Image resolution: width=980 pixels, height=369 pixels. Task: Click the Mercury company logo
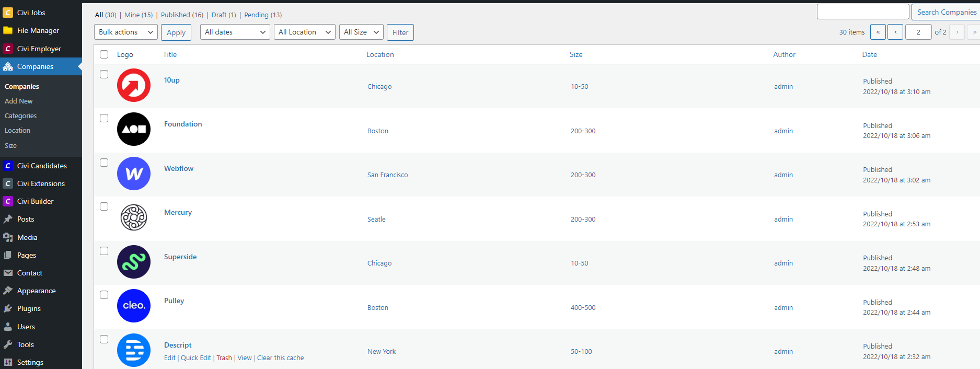(x=134, y=217)
